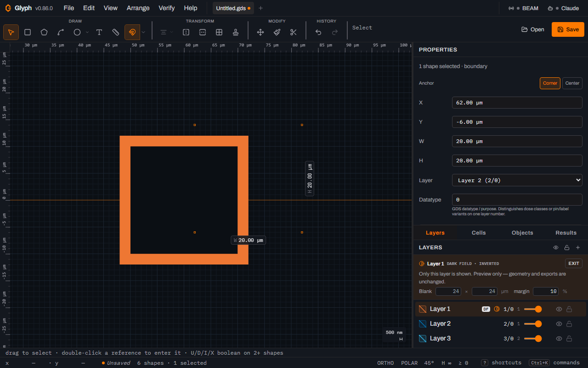Choose the Text tool
This screenshot has width=588, height=368.
[99, 32]
